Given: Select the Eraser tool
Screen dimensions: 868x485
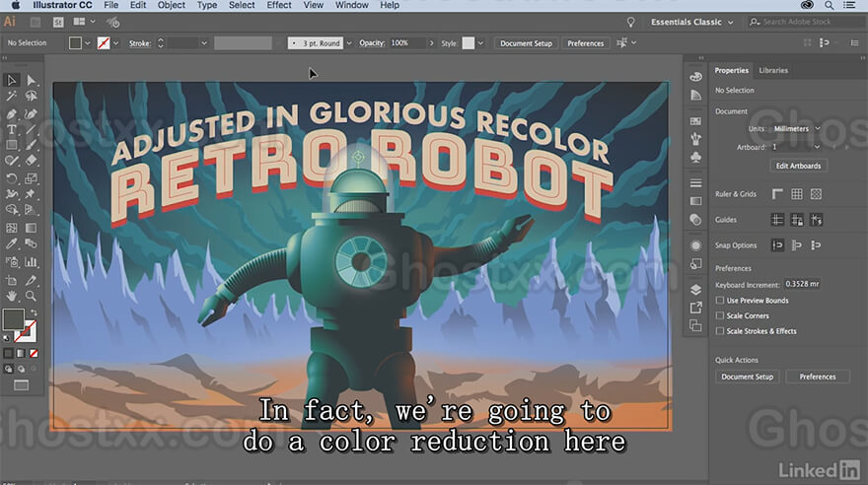Looking at the screenshot, I should [x=31, y=161].
